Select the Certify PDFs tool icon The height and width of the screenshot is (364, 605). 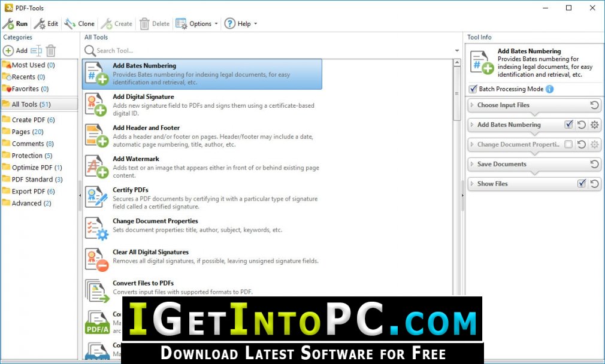[x=96, y=198]
